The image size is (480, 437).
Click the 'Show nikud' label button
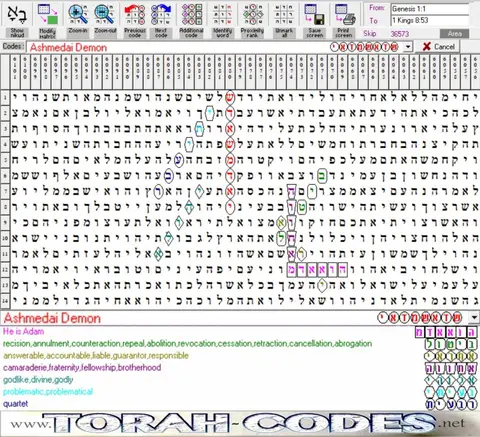(17, 33)
